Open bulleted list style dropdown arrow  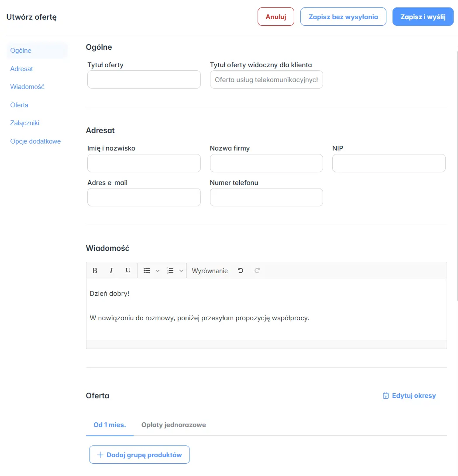click(x=158, y=271)
